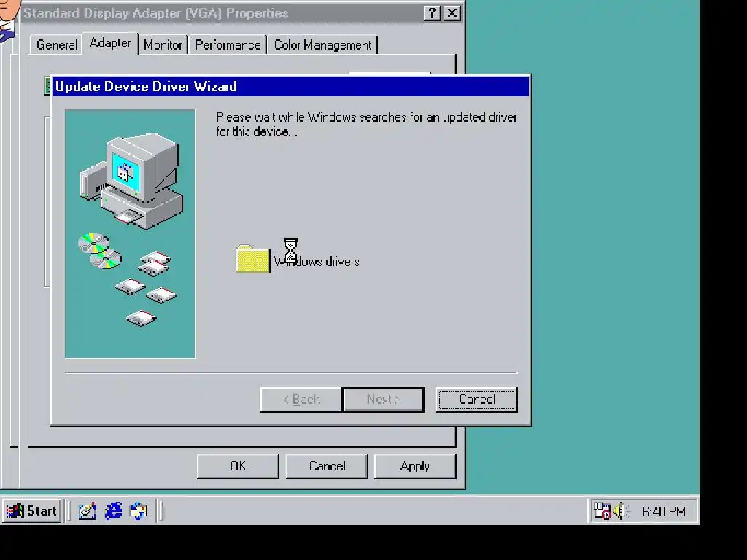Viewport: 747px width, 560px height.
Task: Click OK in the Properties window
Action: [238, 466]
